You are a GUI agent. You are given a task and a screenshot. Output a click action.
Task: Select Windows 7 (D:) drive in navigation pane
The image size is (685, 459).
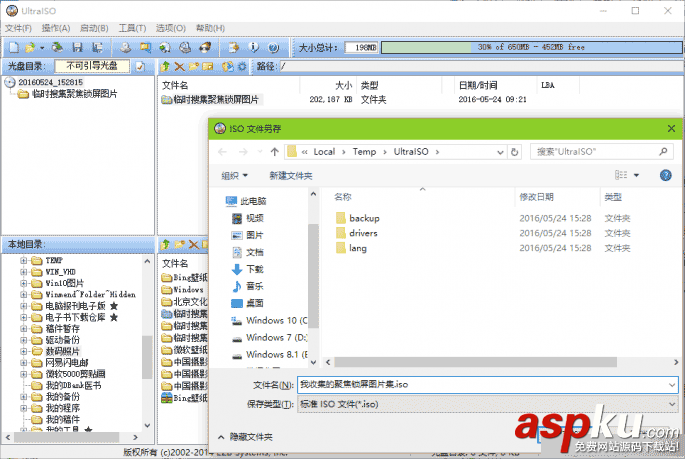[x=270, y=338]
